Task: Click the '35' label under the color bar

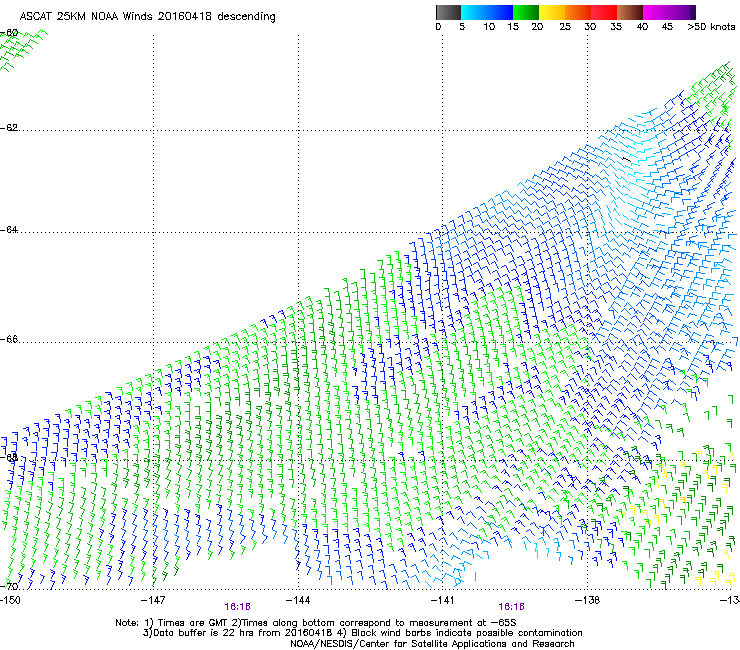Action: 616,27
